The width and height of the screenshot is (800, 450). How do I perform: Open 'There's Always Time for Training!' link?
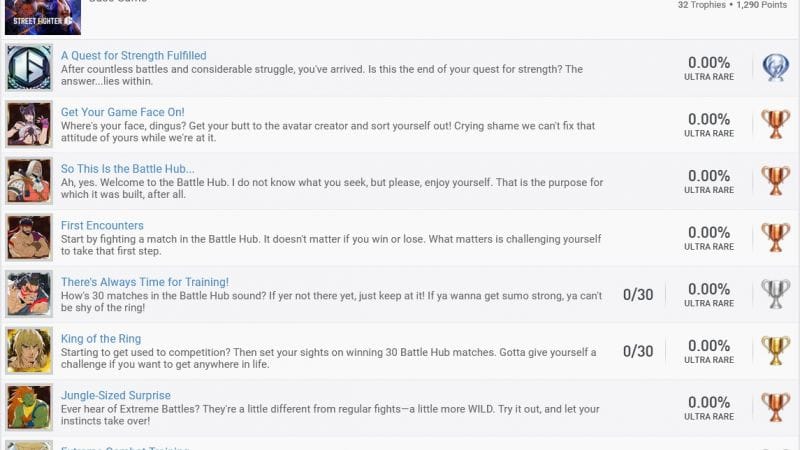click(145, 282)
